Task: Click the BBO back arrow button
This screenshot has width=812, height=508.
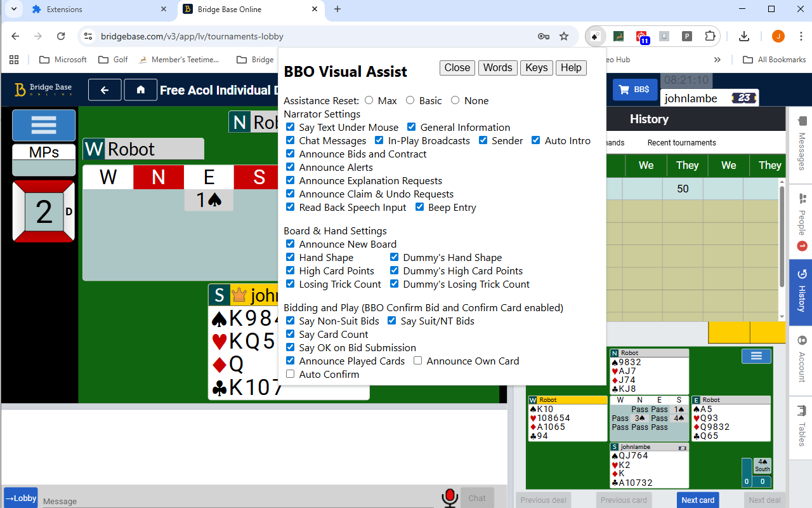Action: 105,90
